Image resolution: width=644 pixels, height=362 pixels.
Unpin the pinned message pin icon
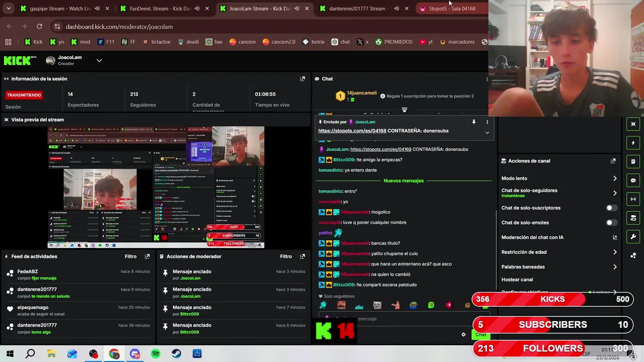click(x=473, y=122)
